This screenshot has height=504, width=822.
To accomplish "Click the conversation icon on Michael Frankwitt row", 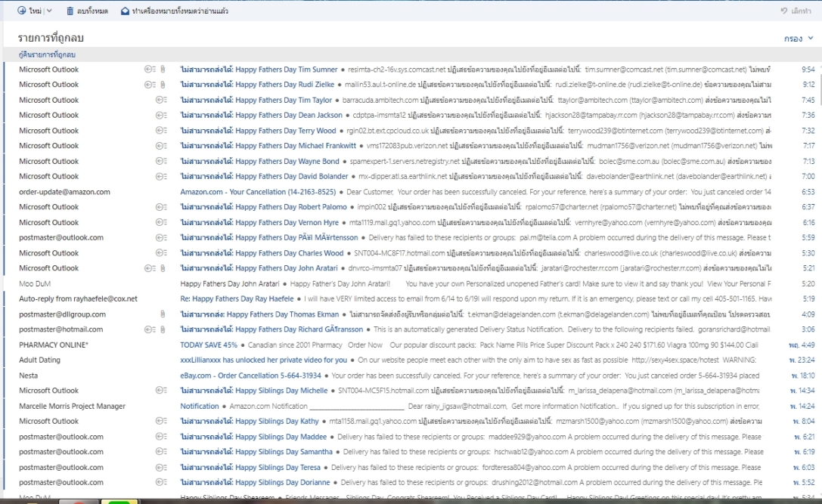I will tap(161, 146).
